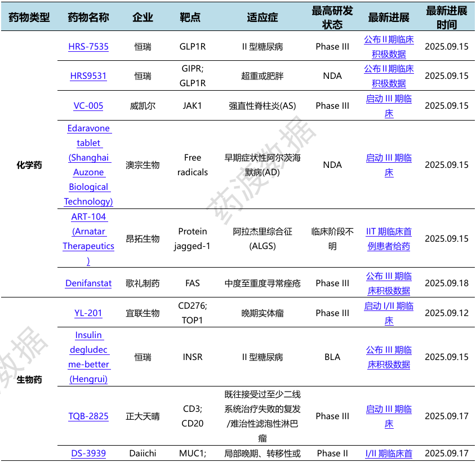Screen dimensions: 476x462
Task: Open IIT期临床首例患者给药 progress link
Action: [389, 238]
